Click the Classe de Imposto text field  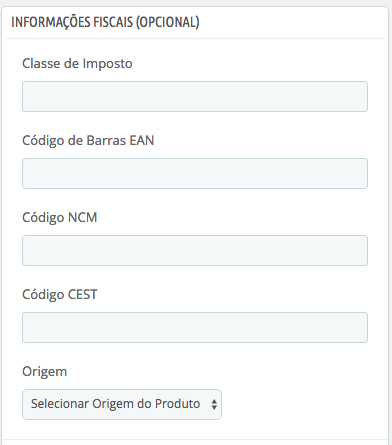click(195, 96)
